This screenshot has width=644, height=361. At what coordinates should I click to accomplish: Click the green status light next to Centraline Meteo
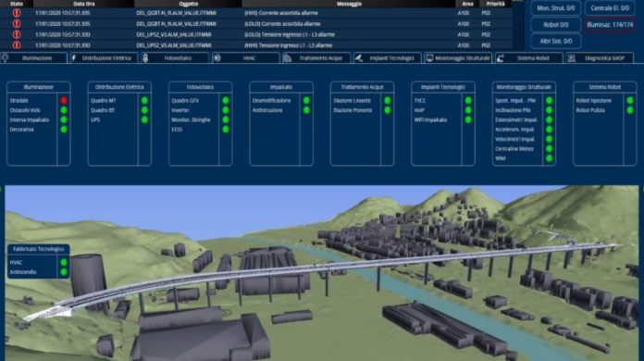tap(549, 149)
